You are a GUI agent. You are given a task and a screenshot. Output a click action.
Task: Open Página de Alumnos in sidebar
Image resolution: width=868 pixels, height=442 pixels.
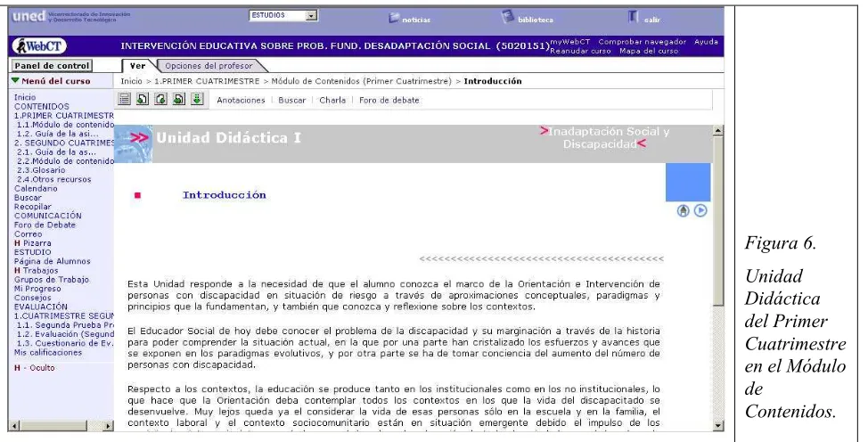point(52,261)
